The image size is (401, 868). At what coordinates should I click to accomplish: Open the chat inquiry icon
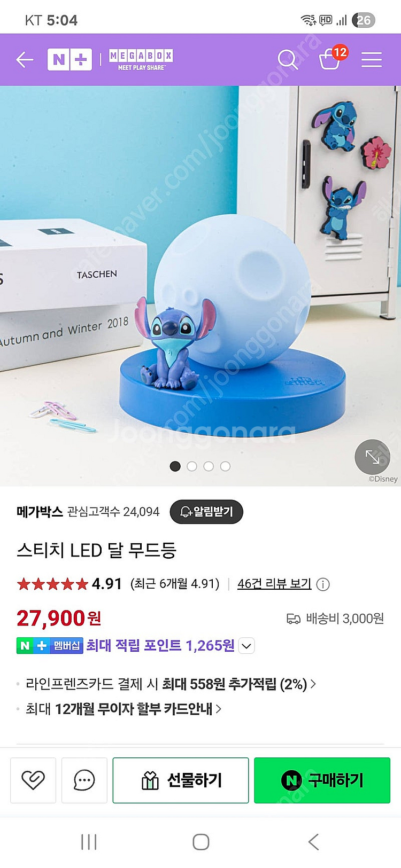coord(84,780)
